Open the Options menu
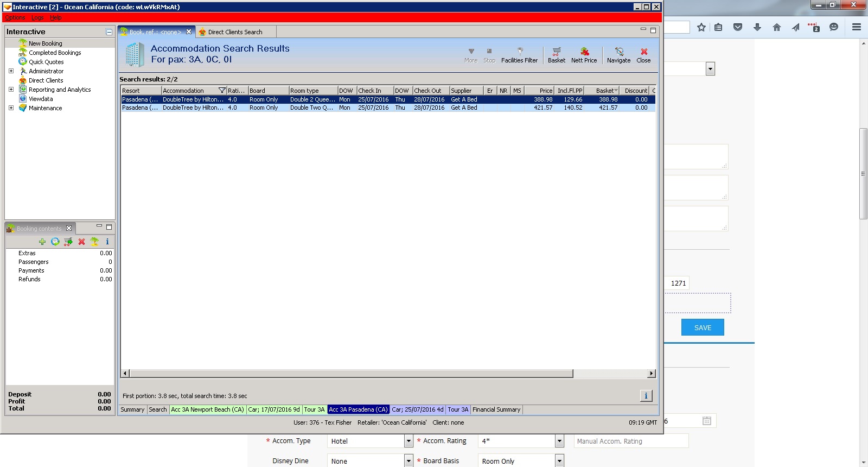Viewport: 868px width, 467px height. pos(15,18)
